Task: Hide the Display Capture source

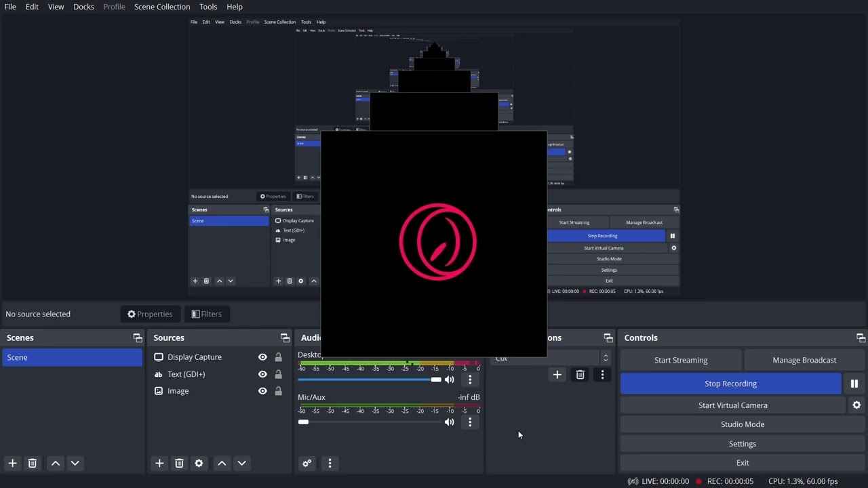Action: 262,357
